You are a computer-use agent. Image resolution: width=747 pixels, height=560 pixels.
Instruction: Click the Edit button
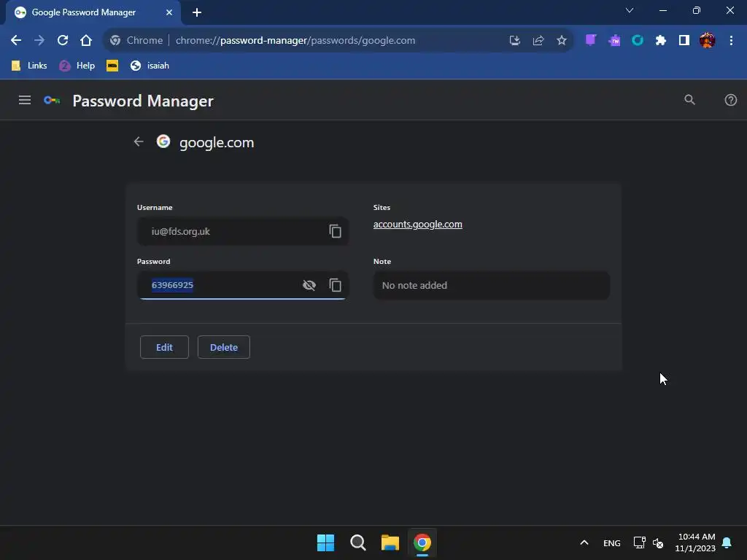coord(164,347)
